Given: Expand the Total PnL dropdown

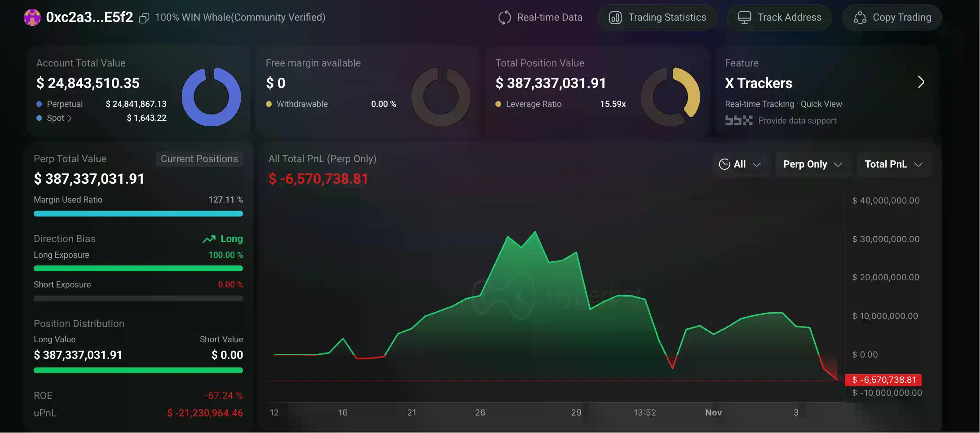Looking at the screenshot, I should pyautogui.click(x=893, y=164).
